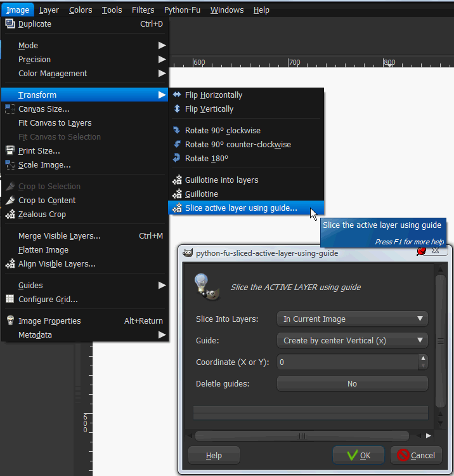Open the Tools menu
The image size is (454, 476).
coord(112,10)
